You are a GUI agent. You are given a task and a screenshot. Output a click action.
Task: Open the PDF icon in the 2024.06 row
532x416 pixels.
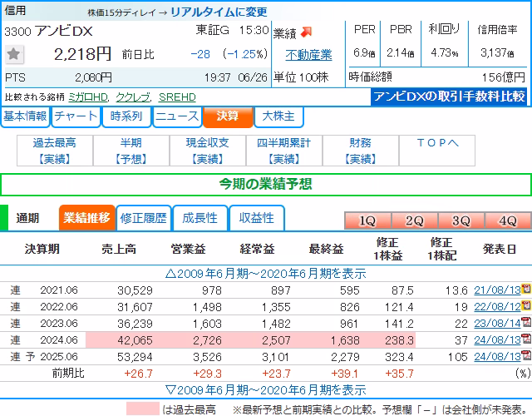(526, 339)
